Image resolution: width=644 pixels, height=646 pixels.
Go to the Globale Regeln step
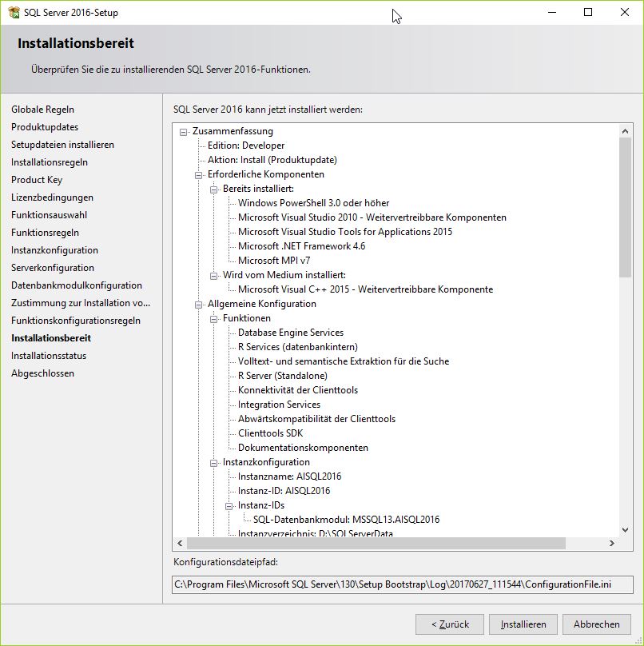click(x=43, y=110)
